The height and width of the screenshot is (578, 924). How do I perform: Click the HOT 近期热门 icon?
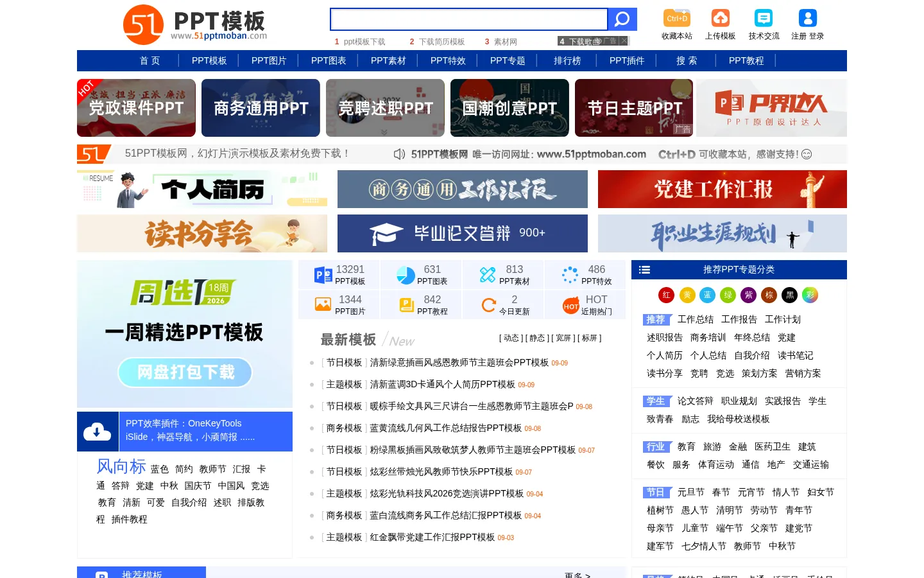[570, 306]
